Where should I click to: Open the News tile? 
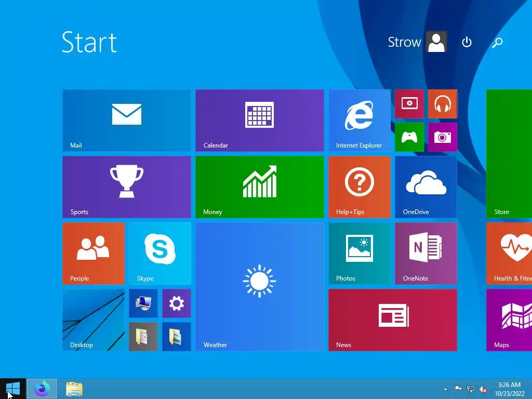[393, 320]
